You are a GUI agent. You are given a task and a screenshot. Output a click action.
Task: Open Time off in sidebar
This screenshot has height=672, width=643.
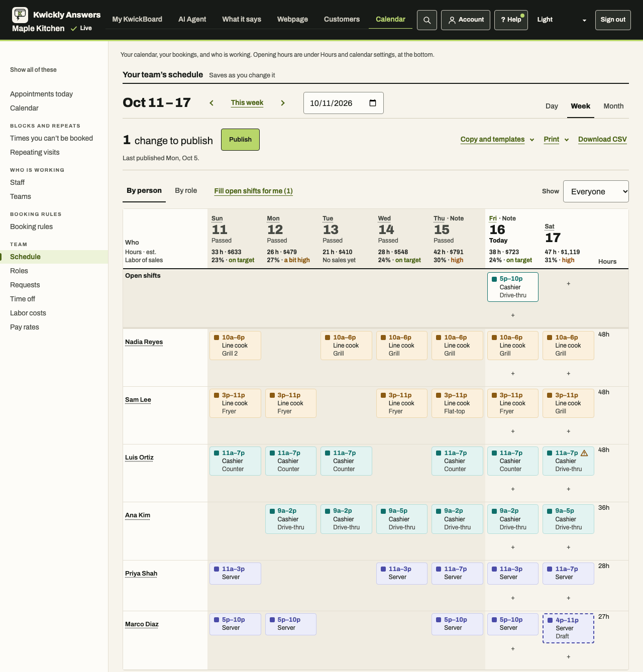23,299
